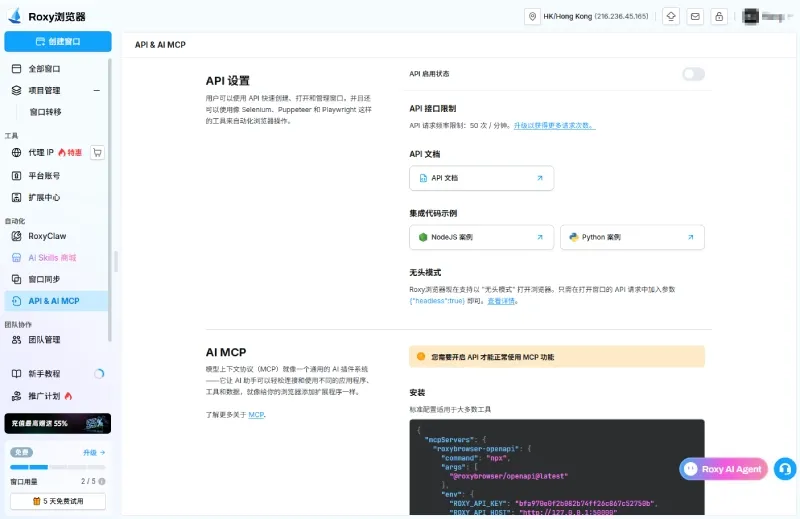Click the window sync icon
The height and width of the screenshot is (519, 800).
point(16,279)
